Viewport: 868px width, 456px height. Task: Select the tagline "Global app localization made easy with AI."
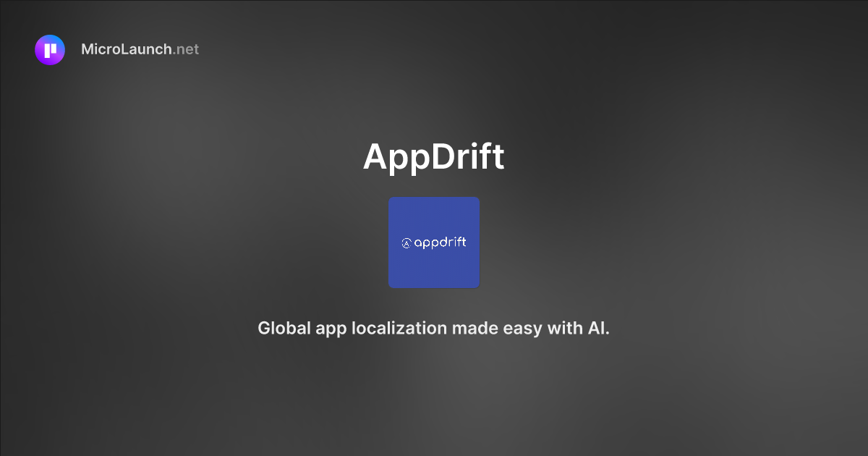(x=434, y=328)
